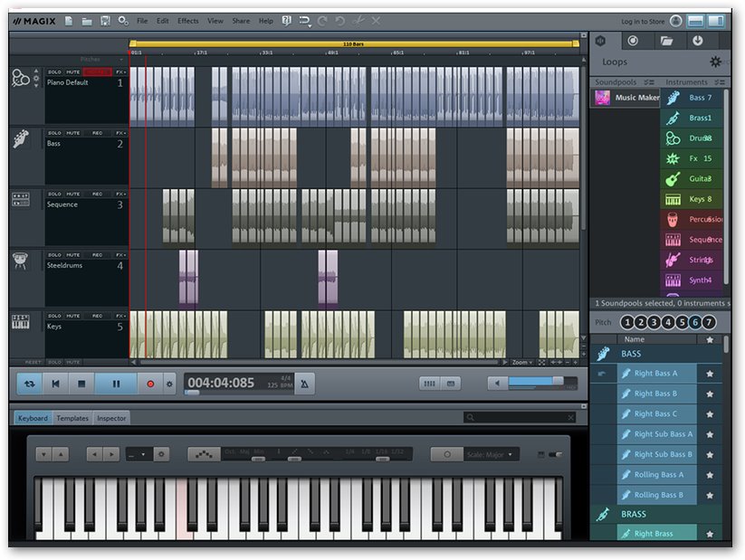Viewport: 745px width, 560px height.
Task: Select the Fx instrument category
Action: (692, 158)
